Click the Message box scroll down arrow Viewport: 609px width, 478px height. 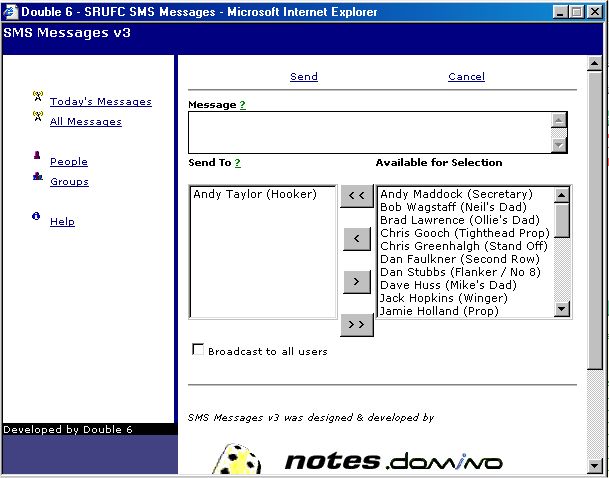[x=559, y=146]
